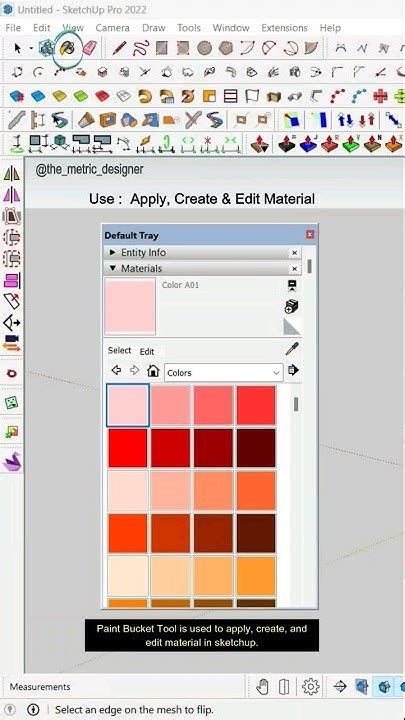Image resolution: width=405 pixels, height=720 pixels.
Task: Expand the Entity Info panel
Action: pos(113,253)
